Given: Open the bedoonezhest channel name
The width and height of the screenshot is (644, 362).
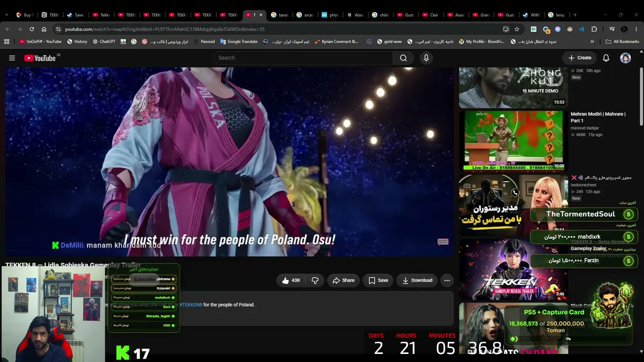Looking at the screenshot, I should click(x=584, y=185).
